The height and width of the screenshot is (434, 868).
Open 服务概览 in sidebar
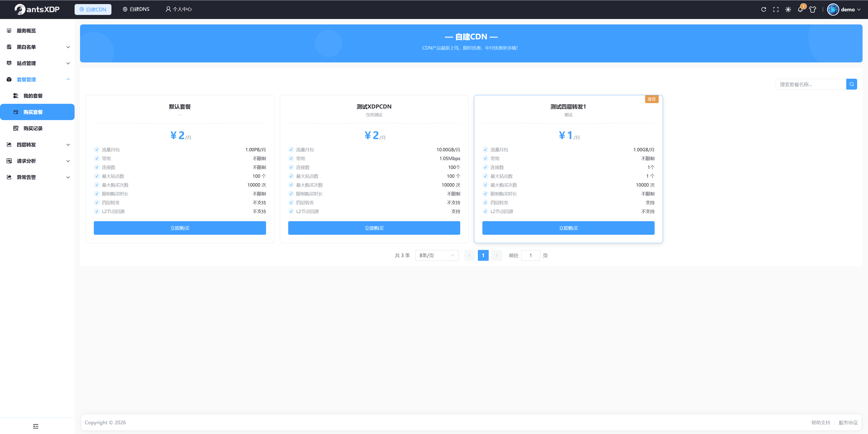click(x=37, y=31)
